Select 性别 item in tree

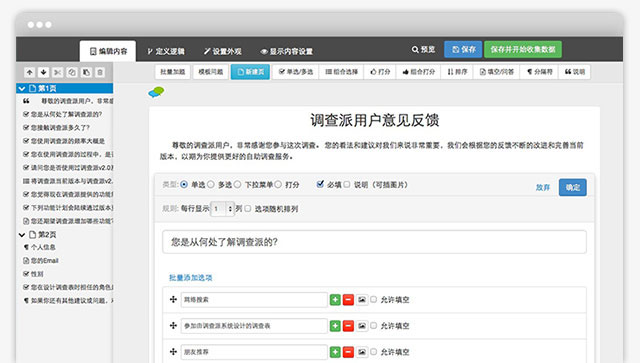[x=33, y=274]
